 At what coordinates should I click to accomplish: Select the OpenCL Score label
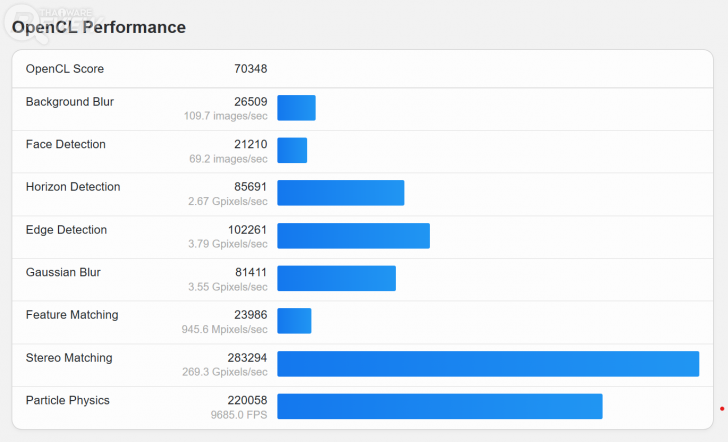(65, 69)
